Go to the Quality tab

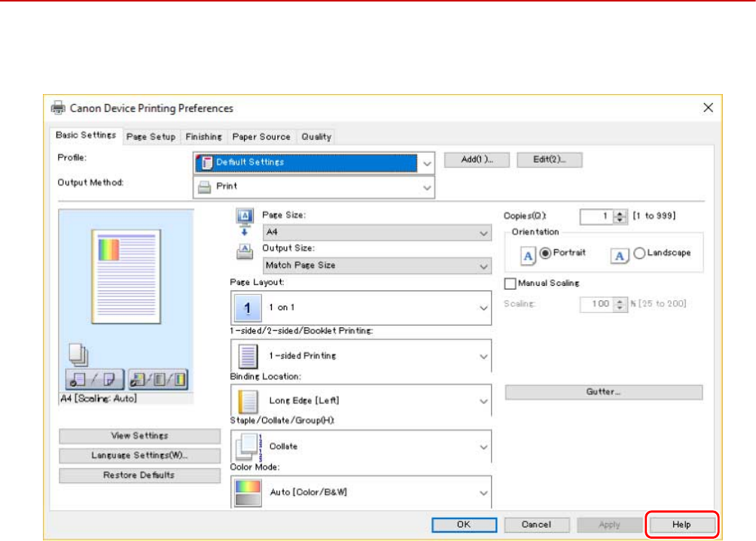[x=316, y=137]
